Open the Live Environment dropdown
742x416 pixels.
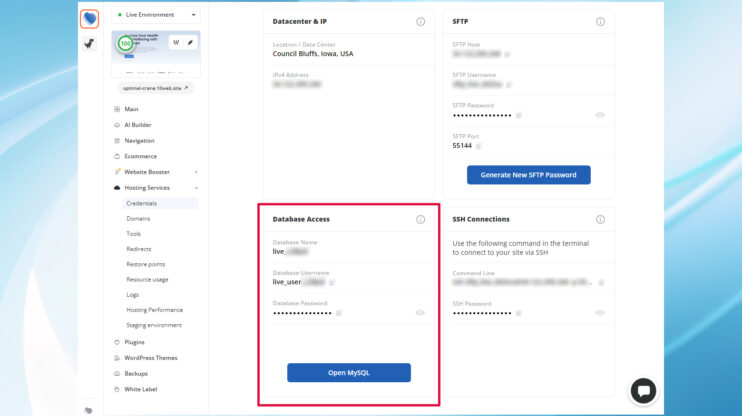[156, 15]
